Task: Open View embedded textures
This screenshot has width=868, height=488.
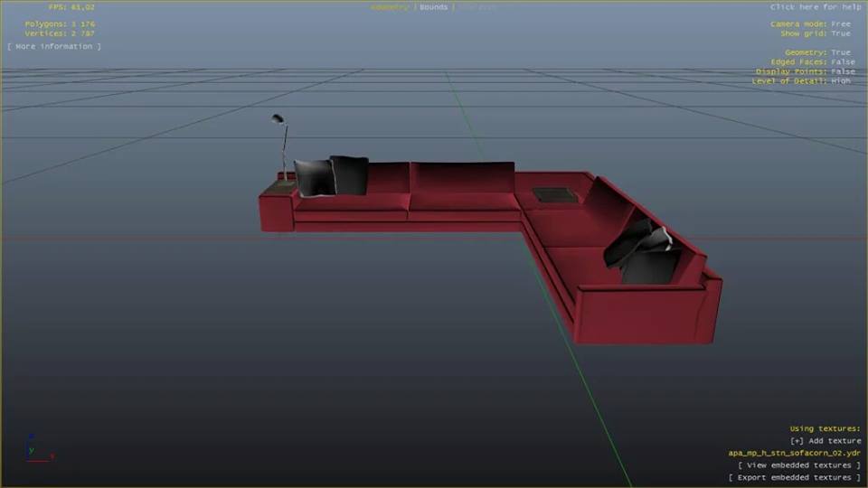Action: [x=799, y=465]
